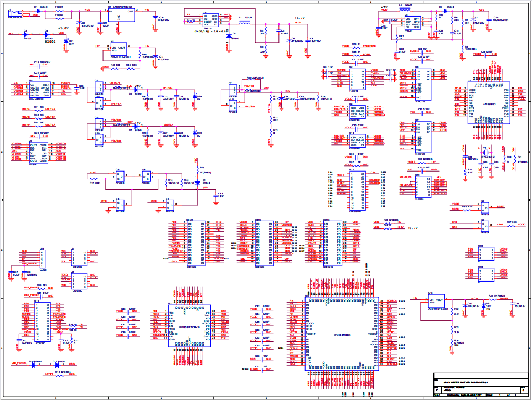Click the FUSE1 component symbol
The image size is (532, 400).
click(x=59, y=11)
